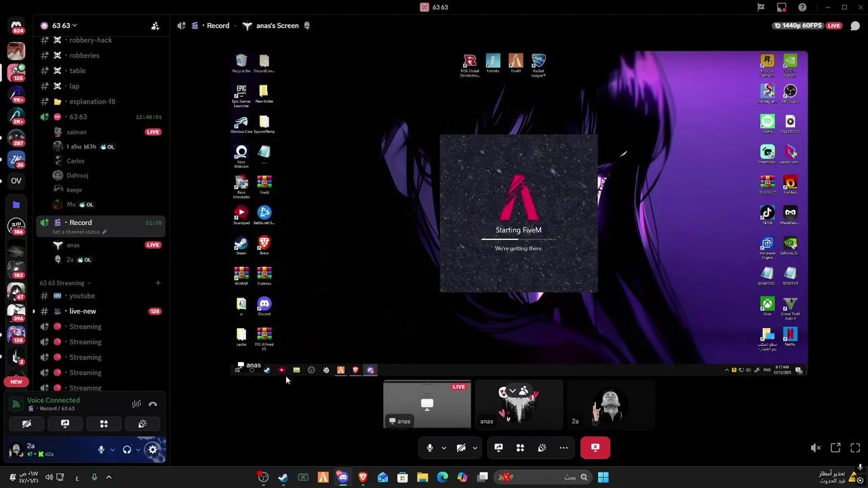Pop out the stream into a separate window
The image size is (868, 488).
click(835, 448)
